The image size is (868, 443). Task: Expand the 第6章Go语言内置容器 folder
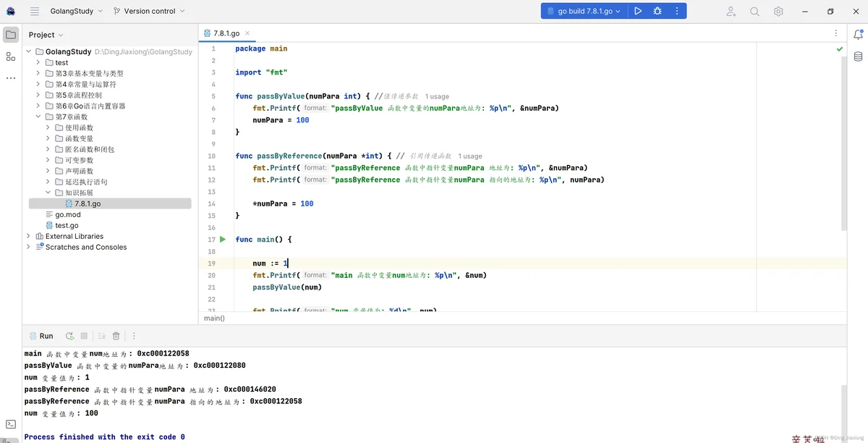pos(39,106)
